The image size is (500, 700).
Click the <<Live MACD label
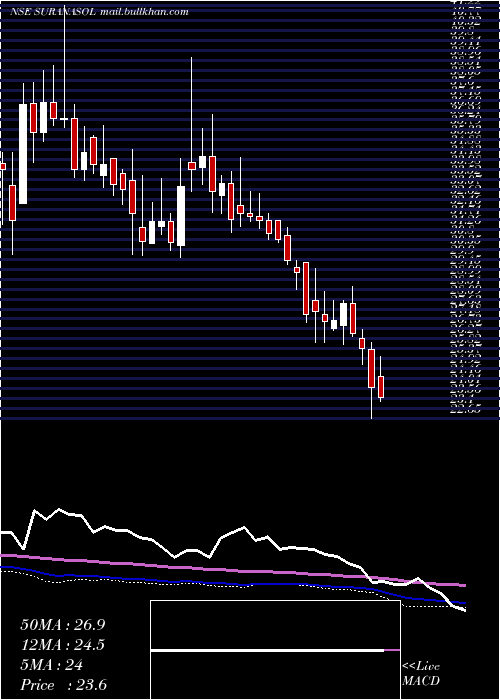point(421,674)
